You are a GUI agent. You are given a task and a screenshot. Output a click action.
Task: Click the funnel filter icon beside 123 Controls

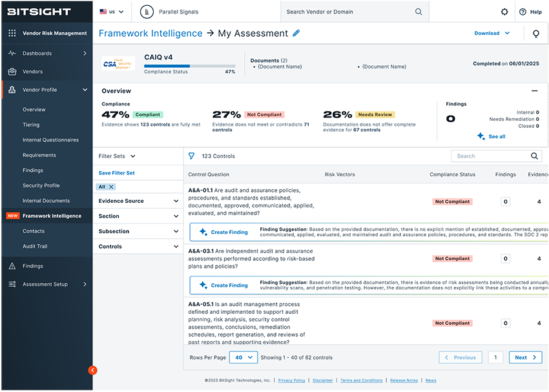tap(192, 156)
